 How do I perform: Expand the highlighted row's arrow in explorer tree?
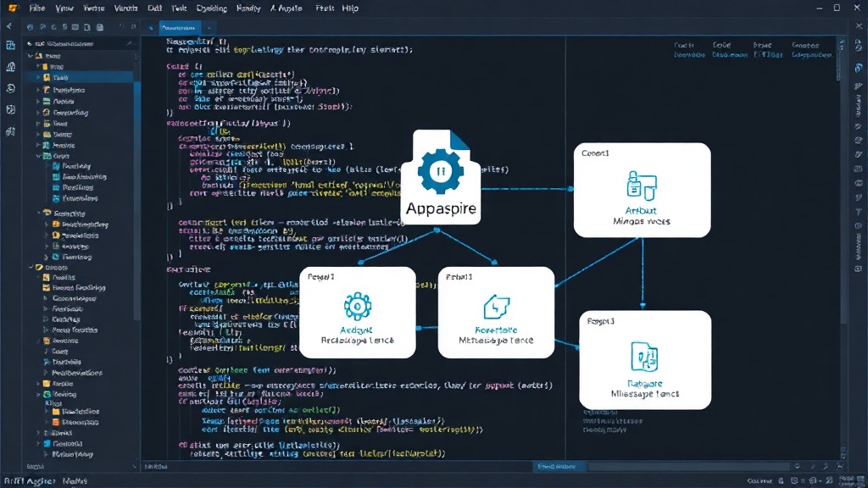click(x=38, y=78)
